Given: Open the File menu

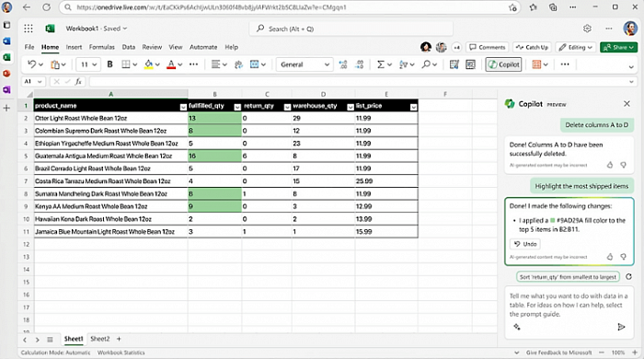Looking at the screenshot, I should point(29,47).
